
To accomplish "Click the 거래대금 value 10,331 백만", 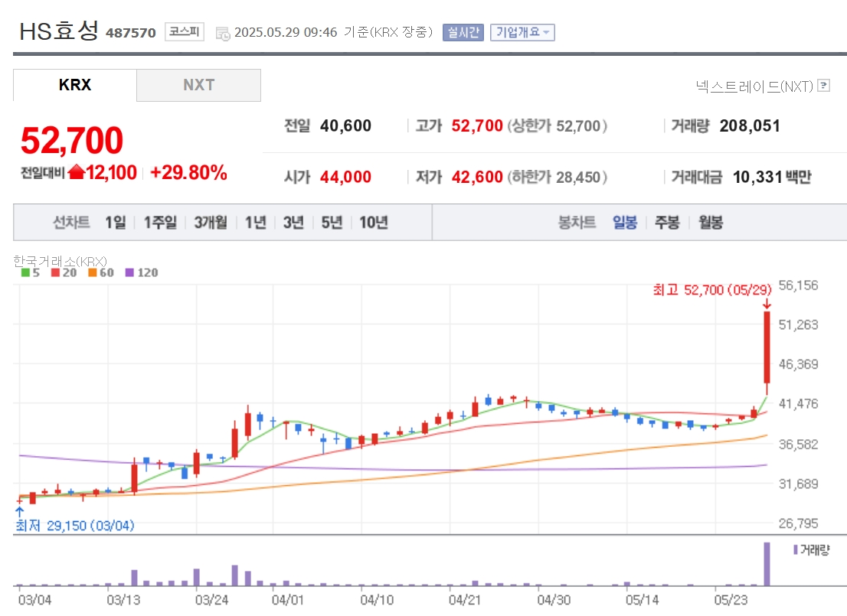I will 772,177.
